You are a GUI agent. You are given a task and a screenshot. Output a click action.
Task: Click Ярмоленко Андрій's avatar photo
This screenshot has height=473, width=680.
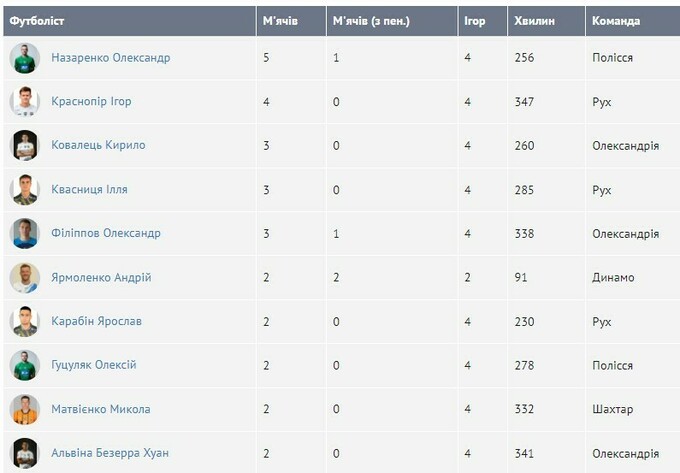coord(24,278)
